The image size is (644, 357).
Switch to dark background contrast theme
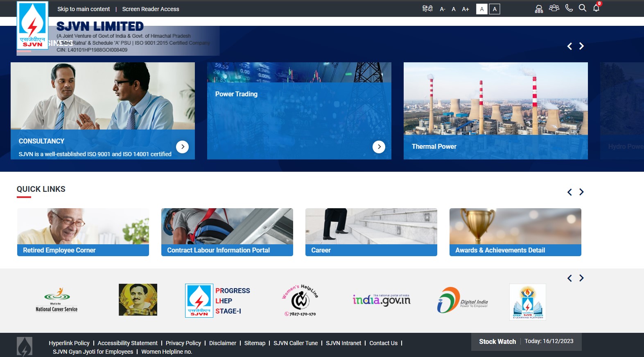(x=495, y=9)
